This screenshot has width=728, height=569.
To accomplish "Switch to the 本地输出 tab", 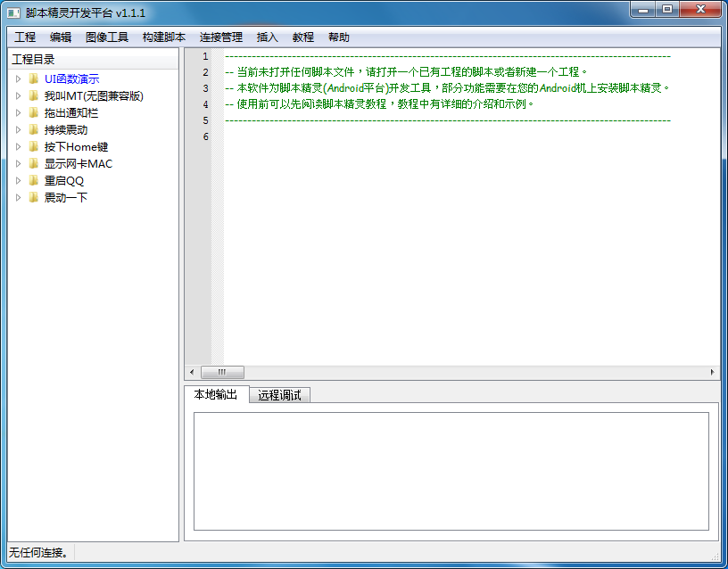I will [x=217, y=394].
